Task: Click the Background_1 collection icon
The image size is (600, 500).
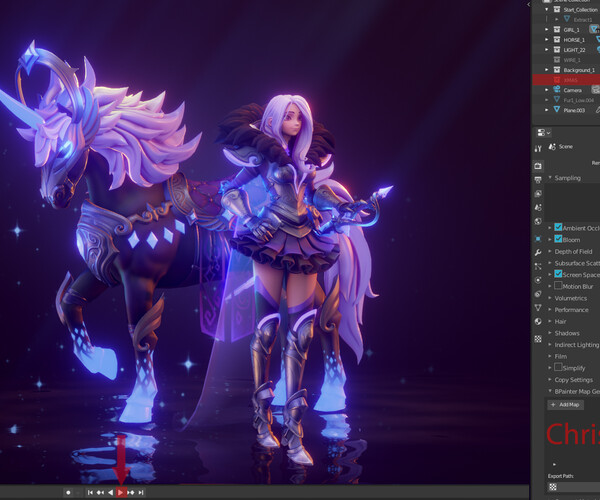Action: 557,70
